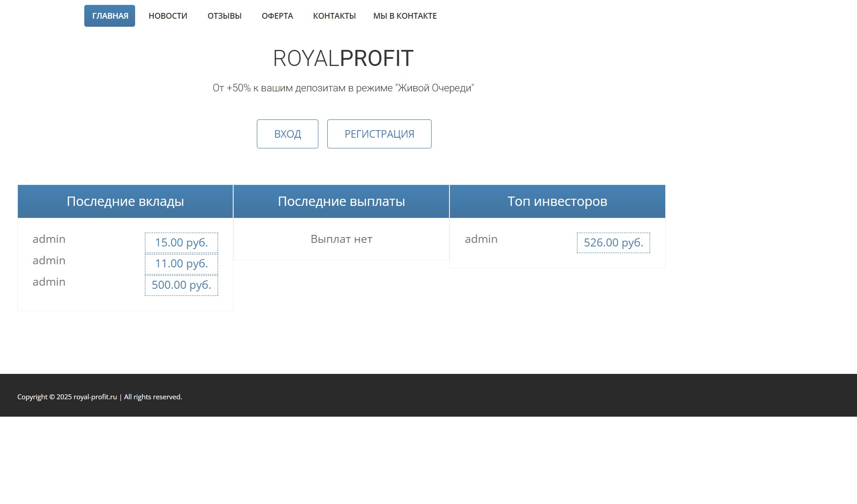The image size is (857, 504).
Task: Click МЫ В КОНТАКТЕ link
Action: click(404, 16)
